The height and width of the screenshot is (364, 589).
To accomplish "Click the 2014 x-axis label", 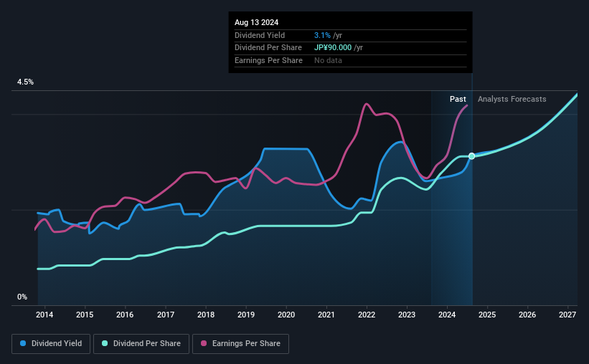I will coord(44,315).
